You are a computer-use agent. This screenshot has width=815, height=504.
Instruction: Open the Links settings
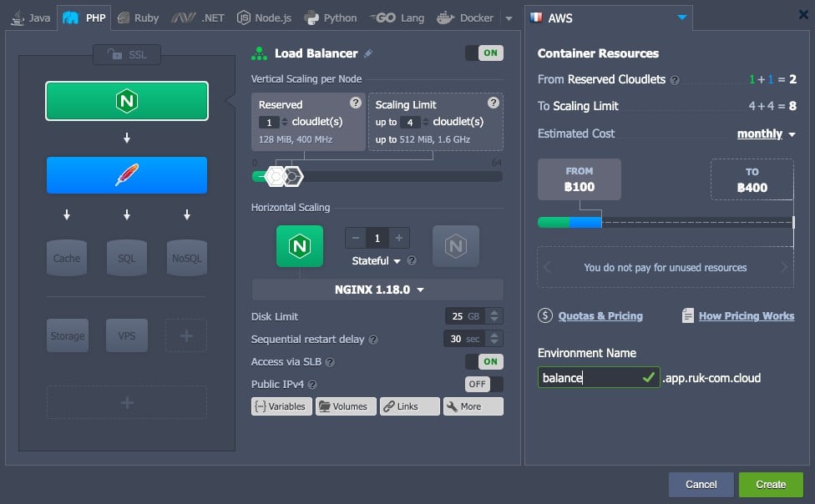point(409,406)
